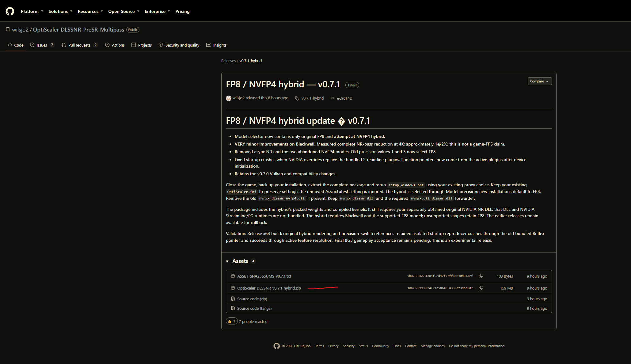
Task: Click the 'FP8 / NVFP4 hybrid — v0.7.1' release title
Action: pos(283,84)
